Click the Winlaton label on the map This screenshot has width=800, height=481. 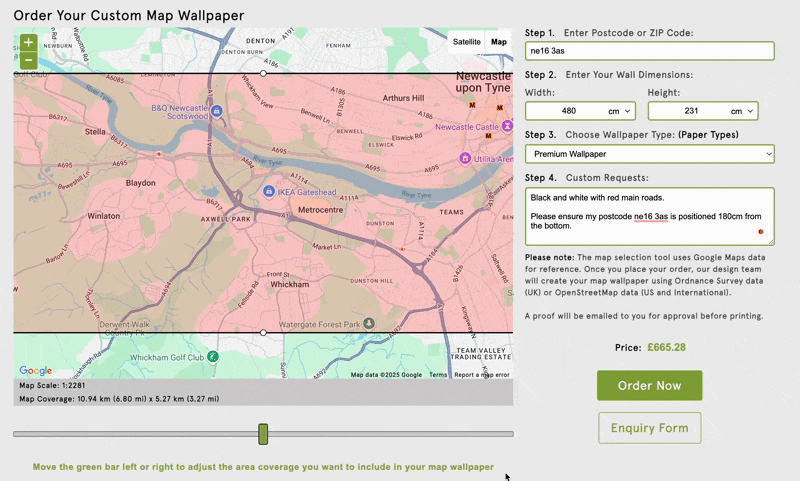point(104,216)
